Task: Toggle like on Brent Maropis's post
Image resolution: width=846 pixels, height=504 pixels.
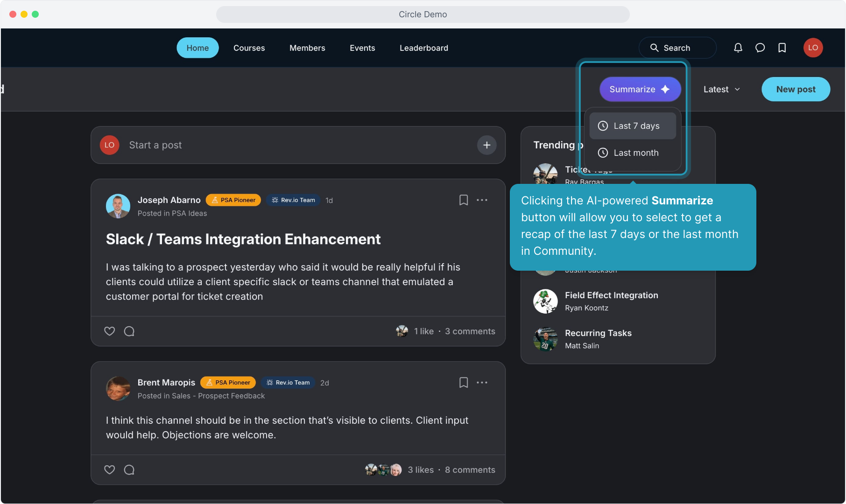Action: (x=109, y=470)
